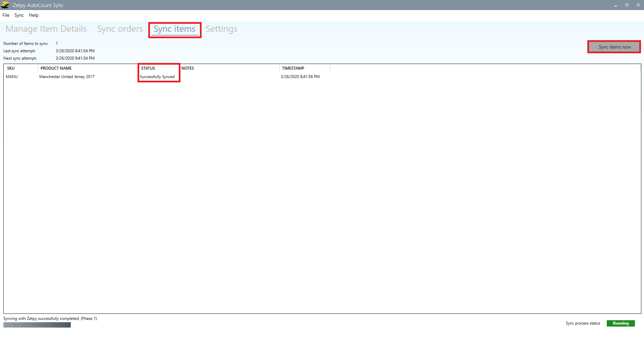Image resolution: width=644 pixels, height=348 pixels.
Task: Open the Sync menu
Action: 19,15
